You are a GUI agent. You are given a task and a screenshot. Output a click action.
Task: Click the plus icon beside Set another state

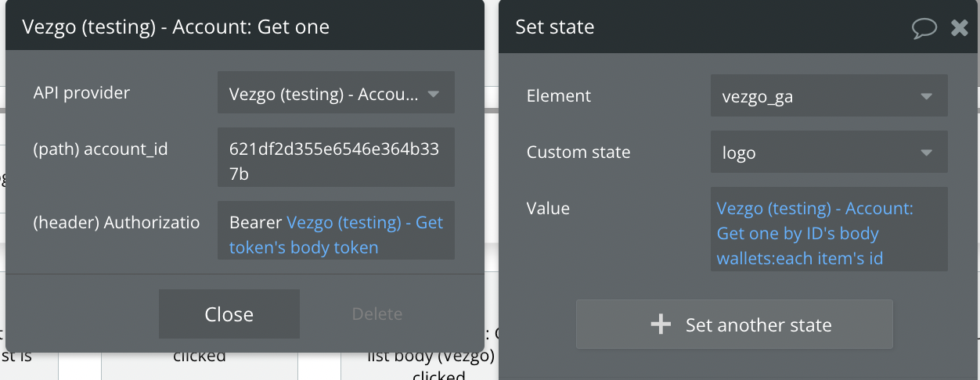[x=661, y=324]
